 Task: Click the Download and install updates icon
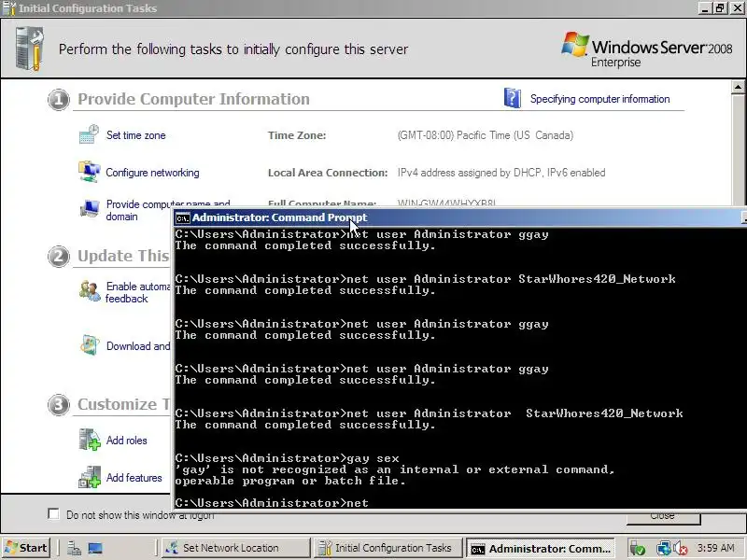coord(90,345)
